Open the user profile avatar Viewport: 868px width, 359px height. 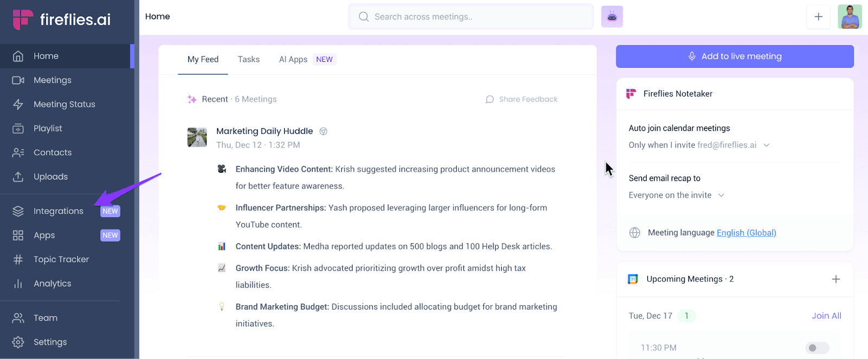(850, 17)
